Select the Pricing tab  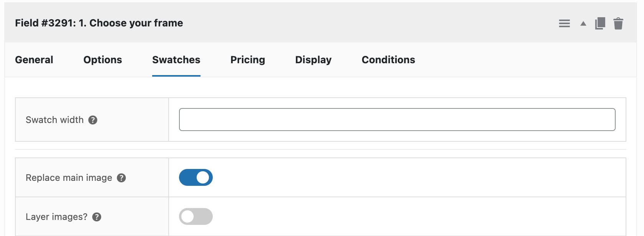[x=247, y=60]
